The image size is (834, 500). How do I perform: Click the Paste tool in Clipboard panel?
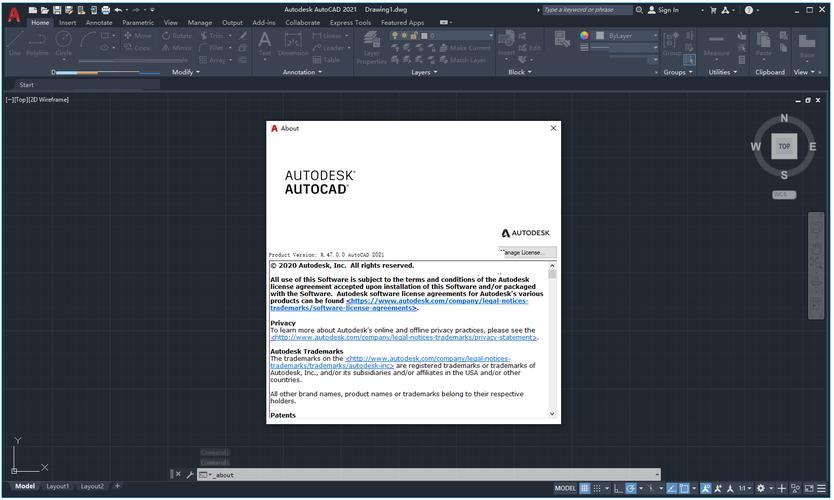(763, 44)
